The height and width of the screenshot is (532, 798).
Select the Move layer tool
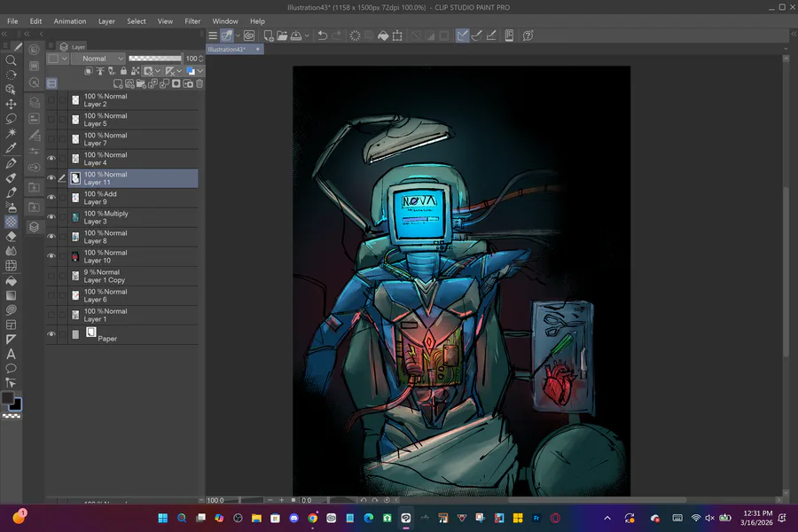coord(11,104)
